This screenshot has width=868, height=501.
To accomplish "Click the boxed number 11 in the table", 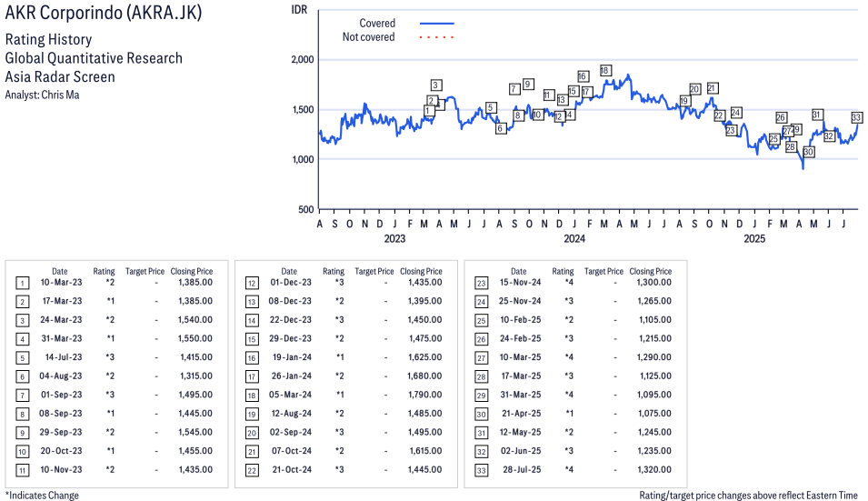I will (22, 471).
